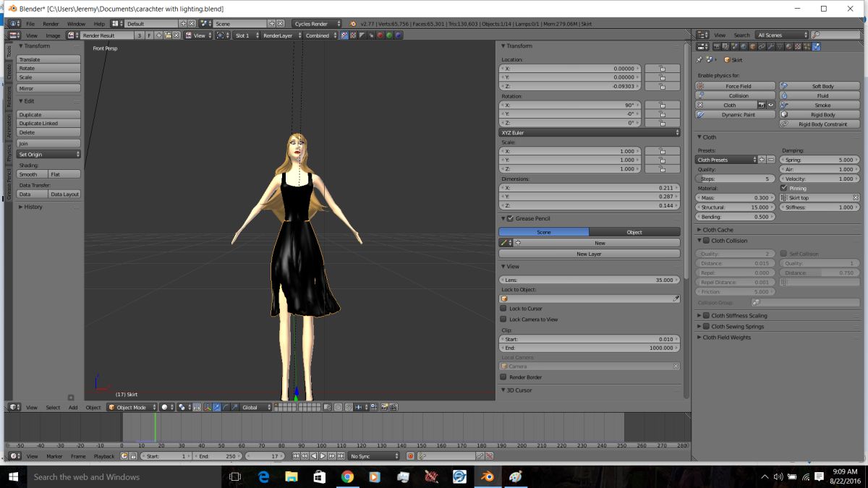868x488 pixels.
Task: Click the Duplicate Linked button
Action: [x=48, y=124]
